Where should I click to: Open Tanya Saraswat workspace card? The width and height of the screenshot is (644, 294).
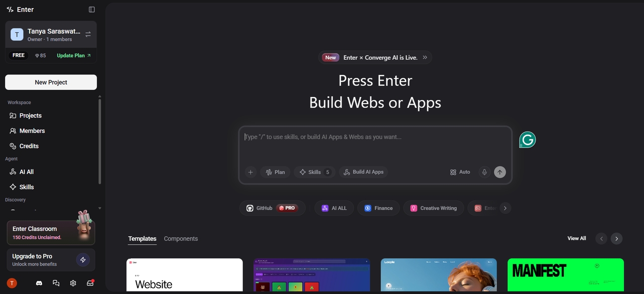(x=51, y=35)
